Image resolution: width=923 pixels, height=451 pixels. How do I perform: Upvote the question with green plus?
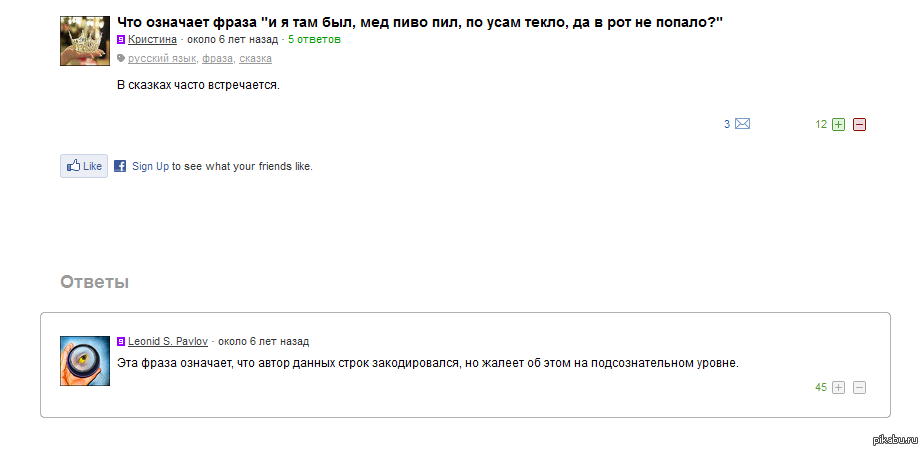(x=838, y=125)
